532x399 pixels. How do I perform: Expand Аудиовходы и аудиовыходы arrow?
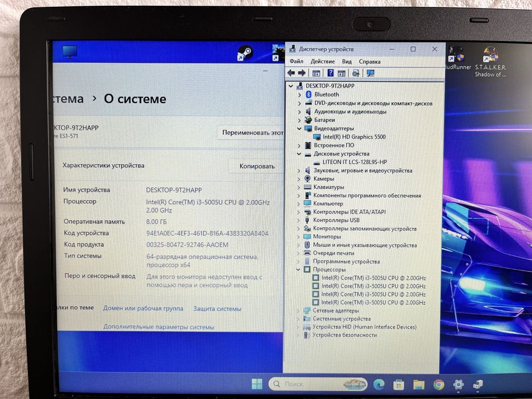(299, 112)
